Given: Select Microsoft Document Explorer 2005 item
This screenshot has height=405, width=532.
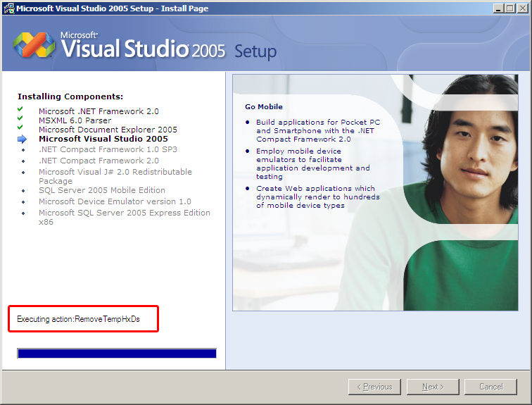Looking at the screenshot, I should pos(108,130).
